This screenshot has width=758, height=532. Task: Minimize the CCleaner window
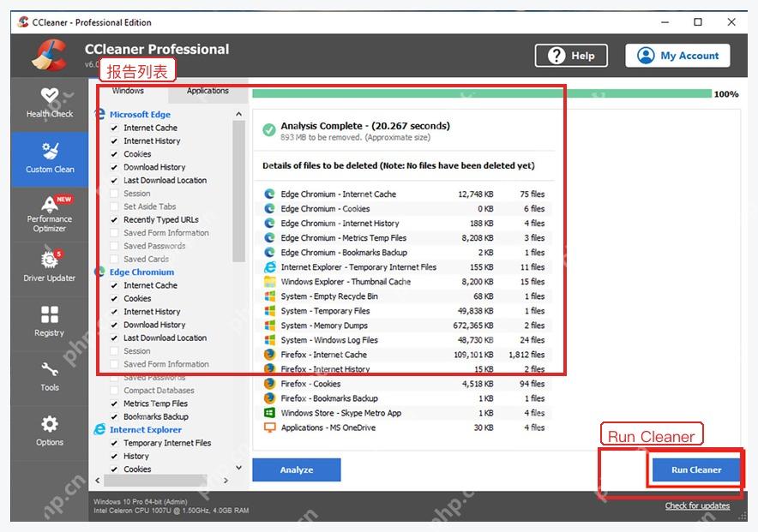665,22
